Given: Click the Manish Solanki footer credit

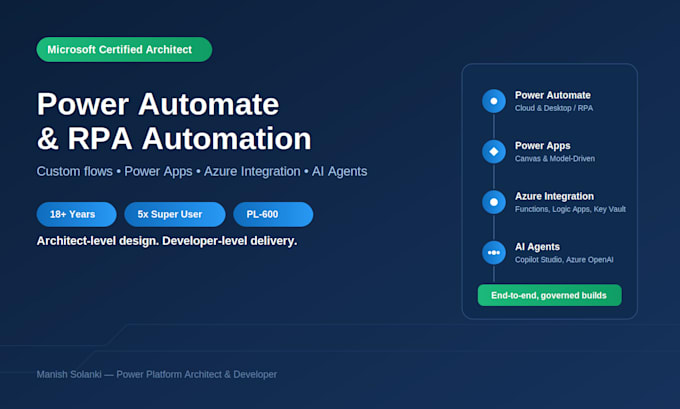Looking at the screenshot, I should (157, 374).
